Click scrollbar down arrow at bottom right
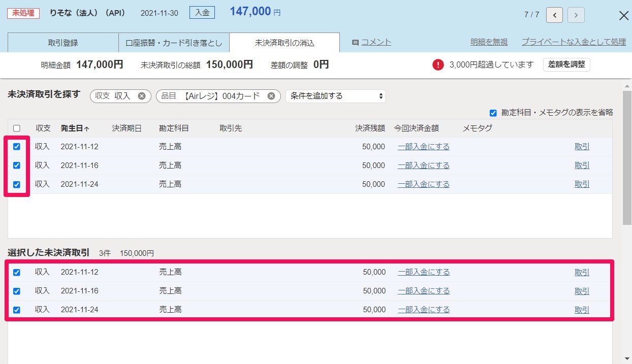The height and width of the screenshot is (364, 632). pos(627,359)
